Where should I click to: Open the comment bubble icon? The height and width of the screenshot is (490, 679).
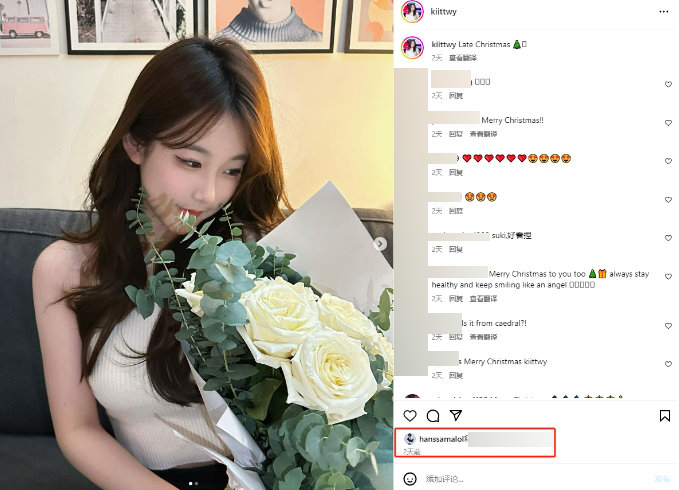pyautogui.click(x=433, y=416)
